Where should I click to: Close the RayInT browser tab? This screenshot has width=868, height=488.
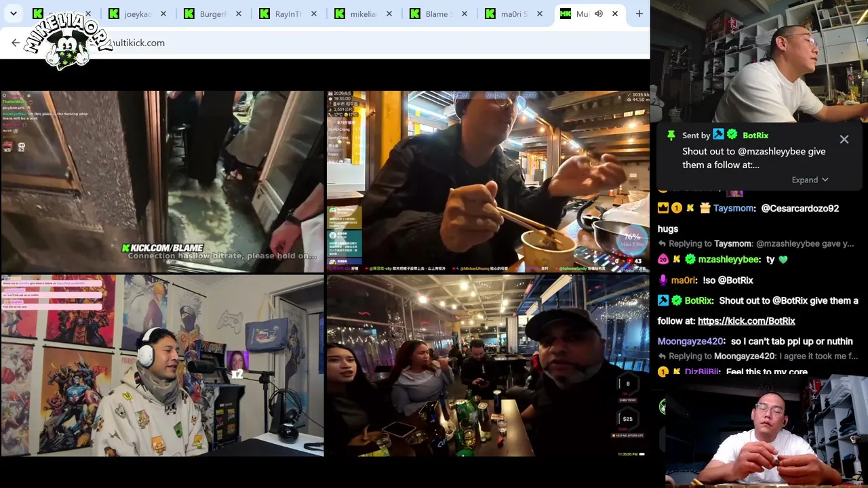coord(313,14)
